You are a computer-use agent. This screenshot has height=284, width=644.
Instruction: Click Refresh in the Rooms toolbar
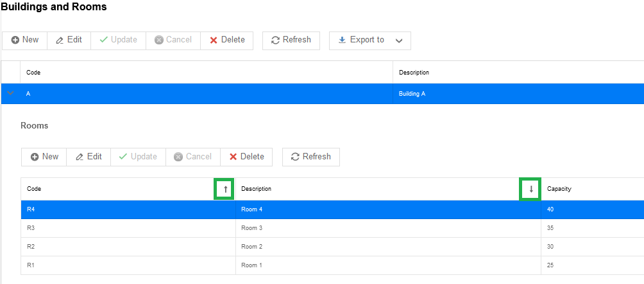pos(311,157)
